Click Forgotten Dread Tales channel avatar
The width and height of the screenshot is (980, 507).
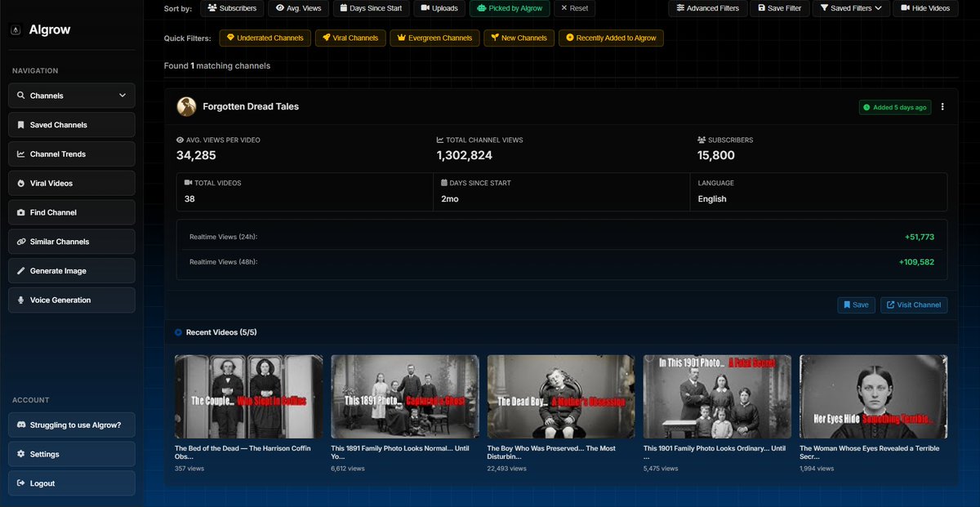pos(186,106)
